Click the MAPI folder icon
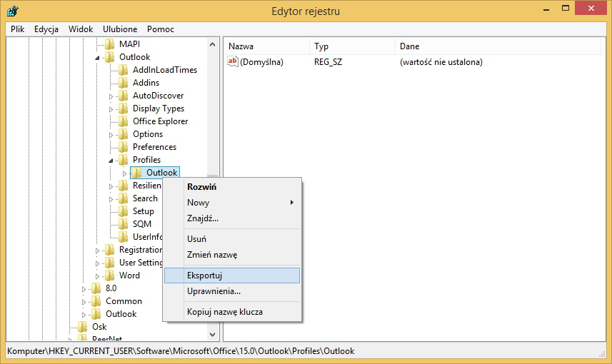 point(110,44)
